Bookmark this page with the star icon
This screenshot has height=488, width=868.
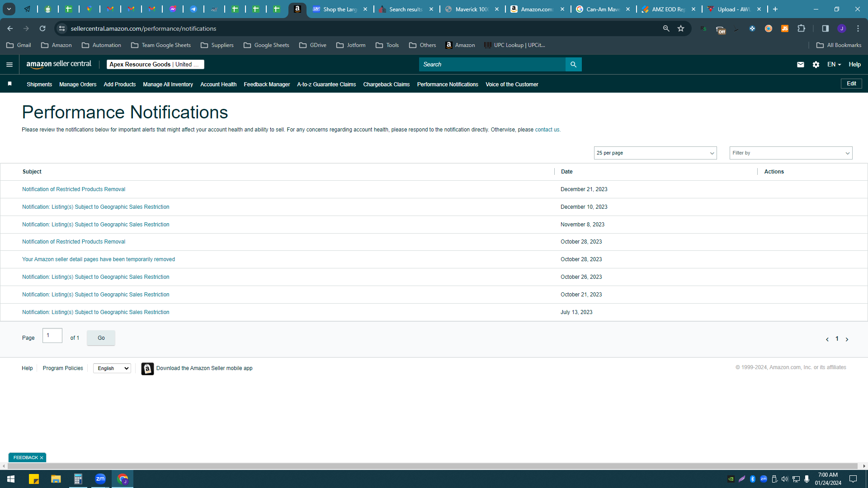pyautogui.click(x=681, y=28)
